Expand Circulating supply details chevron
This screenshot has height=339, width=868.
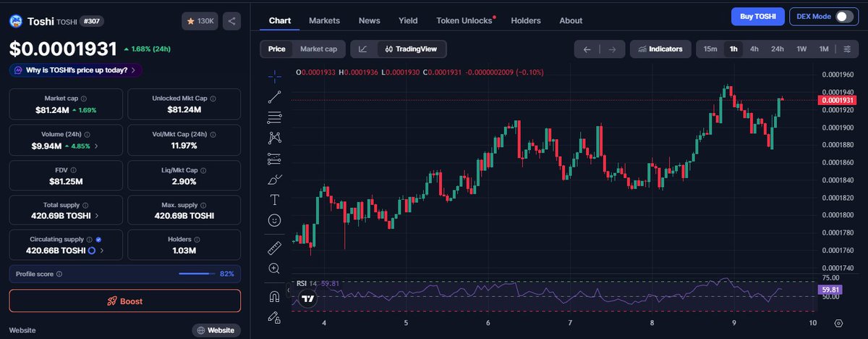(x=102, y=251)
